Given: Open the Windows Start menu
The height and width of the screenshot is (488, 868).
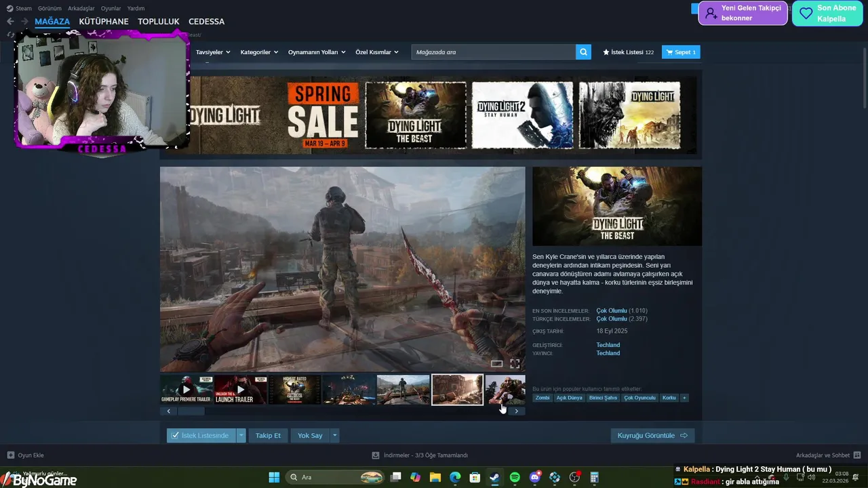Looking at the screenshot, I should pyautogui.click(x=274, y=477).
